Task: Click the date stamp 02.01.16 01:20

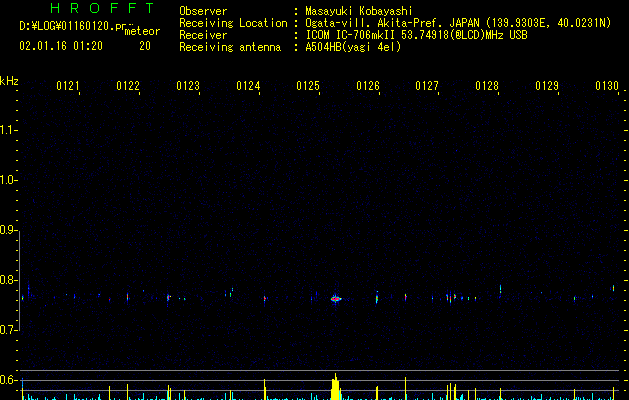Action: click(61, 46)
